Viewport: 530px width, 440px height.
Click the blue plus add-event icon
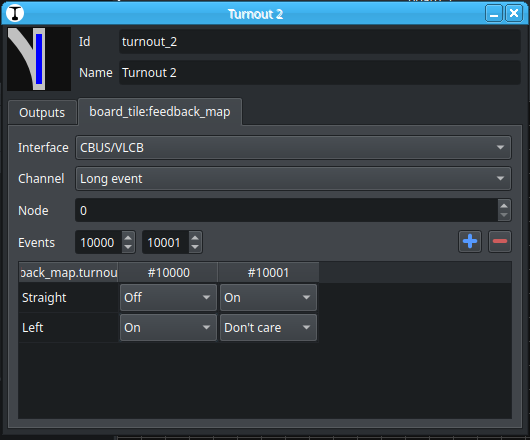(x=470, y=242)
